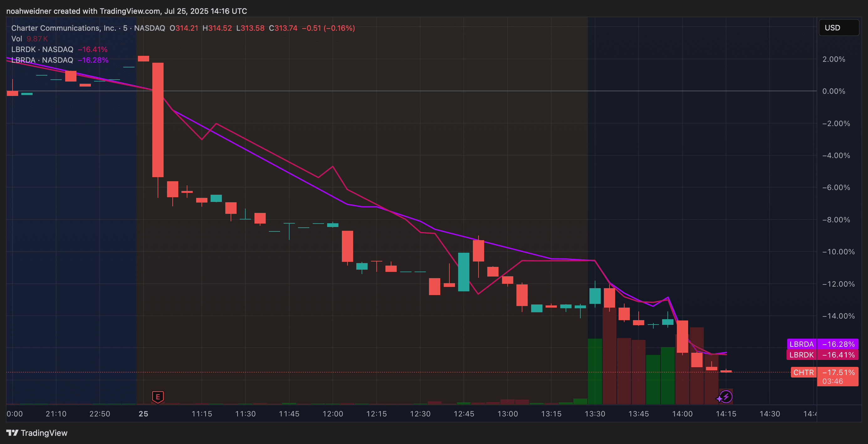This screenshot has width=868, height=444.
Task: Click the earnings E marker icon
Action: click(x=158, y=397)
